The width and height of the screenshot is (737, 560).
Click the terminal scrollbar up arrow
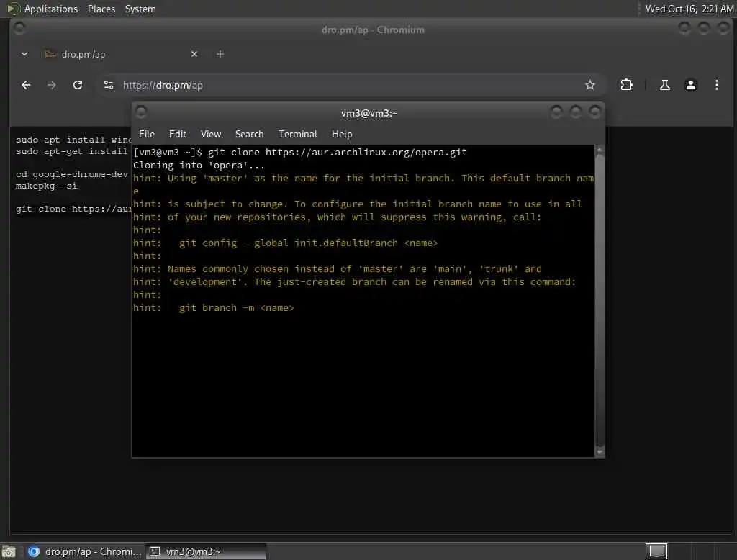click(x=600, y=149)
